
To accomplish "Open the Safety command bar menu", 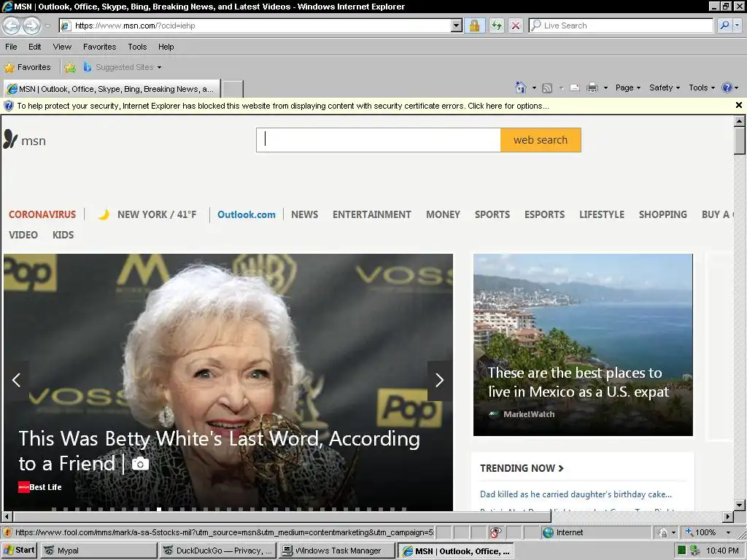I will coord(665,87).
